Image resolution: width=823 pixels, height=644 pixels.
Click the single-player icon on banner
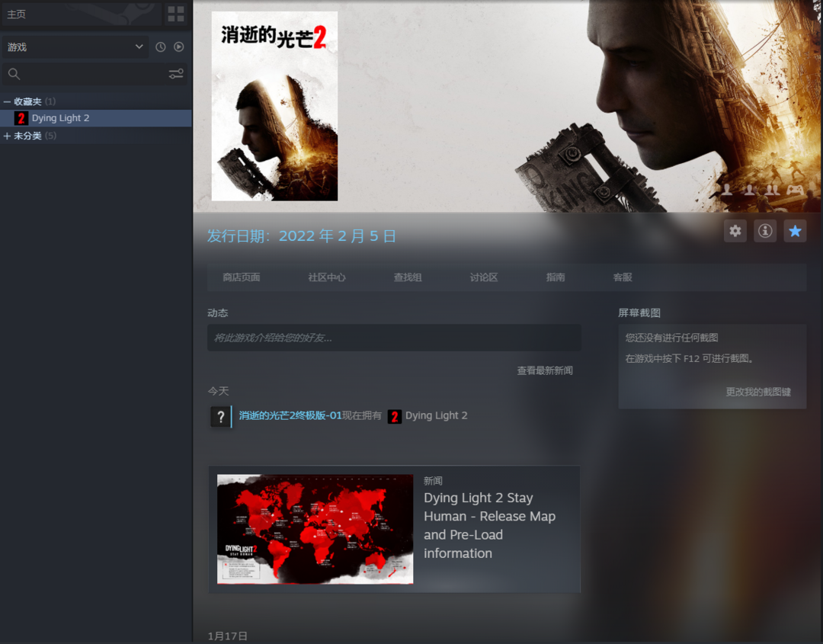coord(727,189)
